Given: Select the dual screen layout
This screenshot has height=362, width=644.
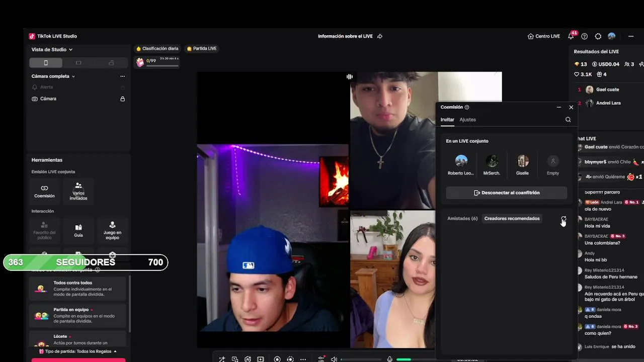Looking at the screenshot, I should click(111, 63).
